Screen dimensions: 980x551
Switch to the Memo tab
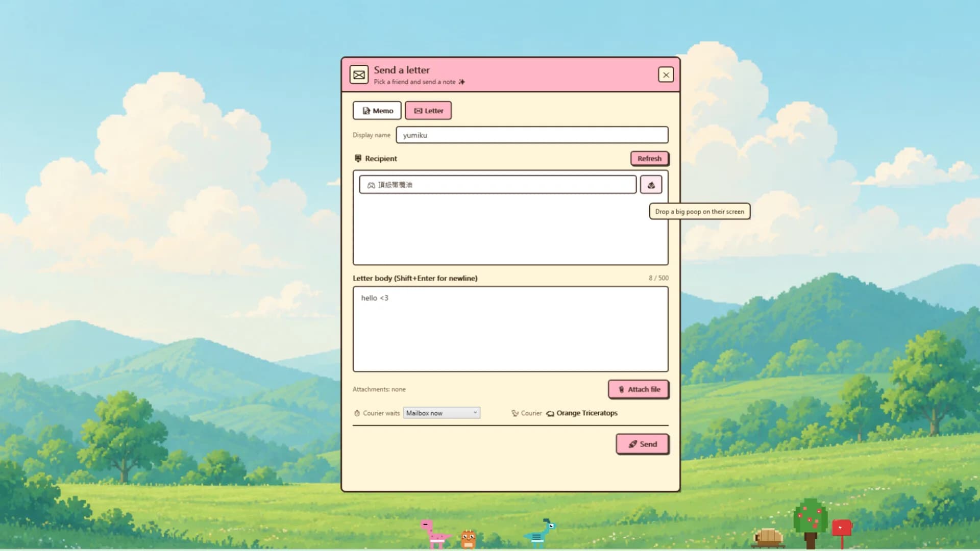click(377, 111)
